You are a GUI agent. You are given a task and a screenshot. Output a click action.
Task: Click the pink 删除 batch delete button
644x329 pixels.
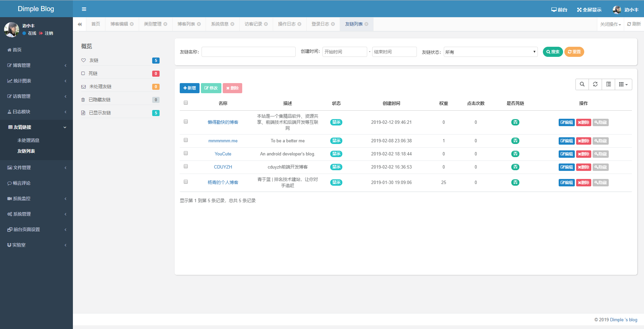pos(232,88)
